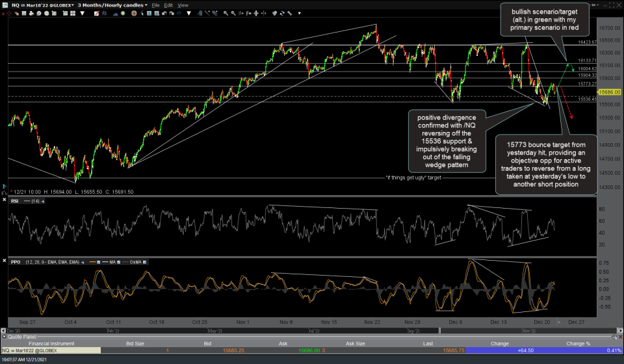Open the File menu

pyautogui.click(x=155, y=5)
